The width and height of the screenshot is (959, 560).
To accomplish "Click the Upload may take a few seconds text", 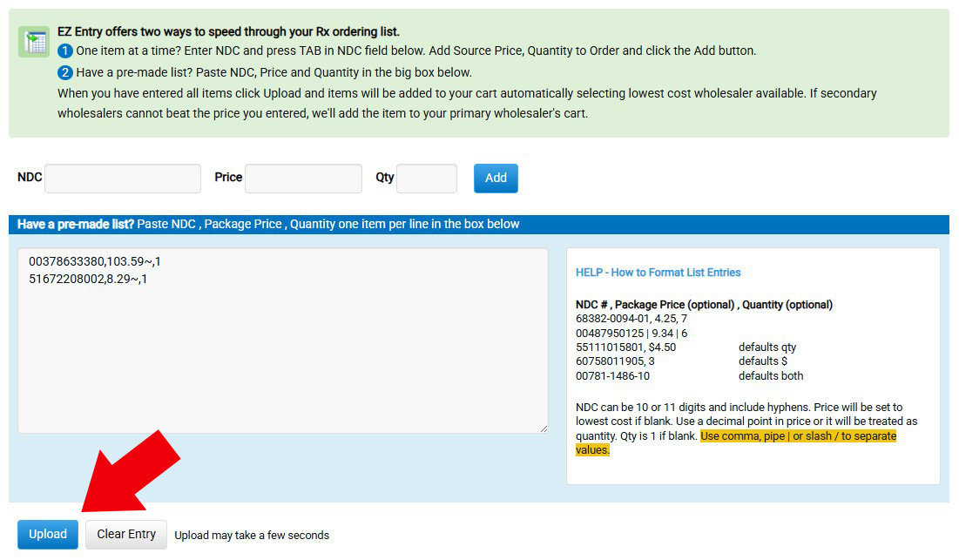I will 251,535.
